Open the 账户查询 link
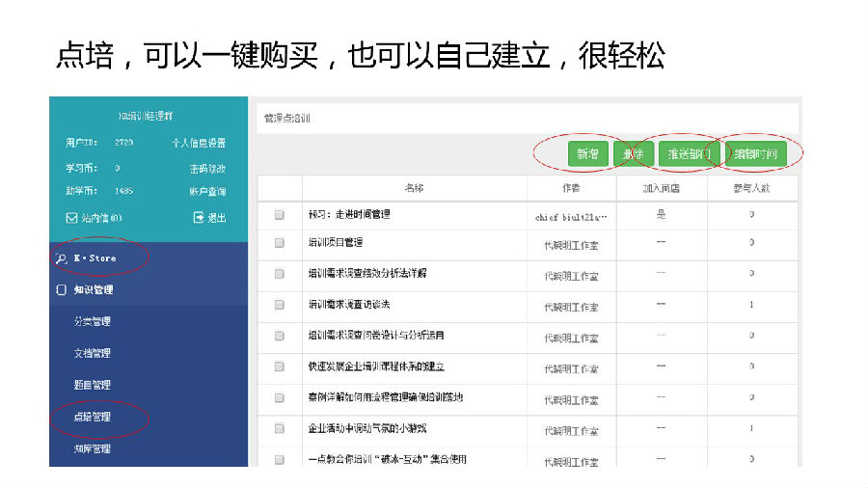The width and height of the screenshot is (868, 488). [207, 191]
